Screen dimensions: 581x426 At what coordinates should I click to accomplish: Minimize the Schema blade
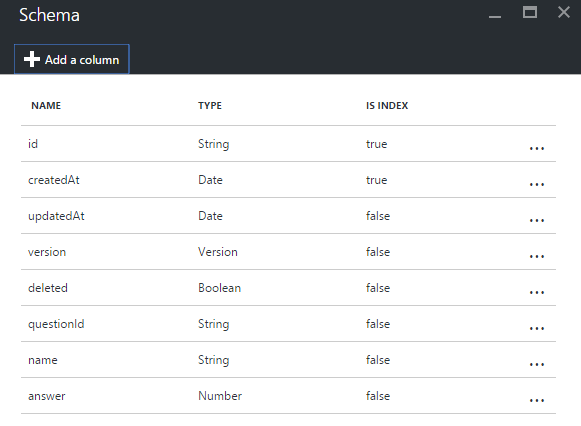coord(495,16)
